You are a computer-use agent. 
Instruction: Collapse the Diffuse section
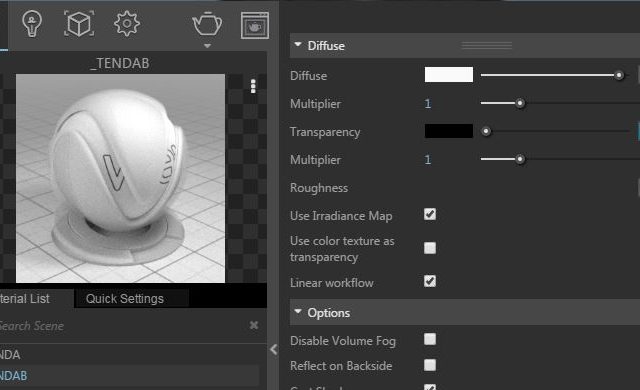tap(298, 44)
